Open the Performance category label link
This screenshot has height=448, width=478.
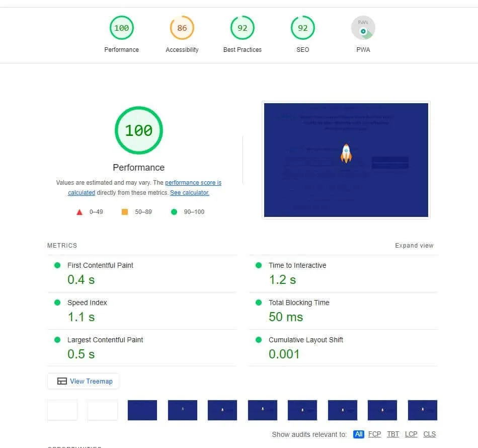pos(121,50)
